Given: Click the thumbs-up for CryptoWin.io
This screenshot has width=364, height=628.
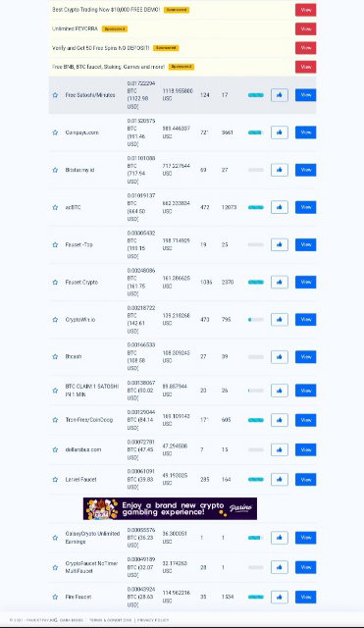Looking at the screenshot, I should [x=280, y=320].
